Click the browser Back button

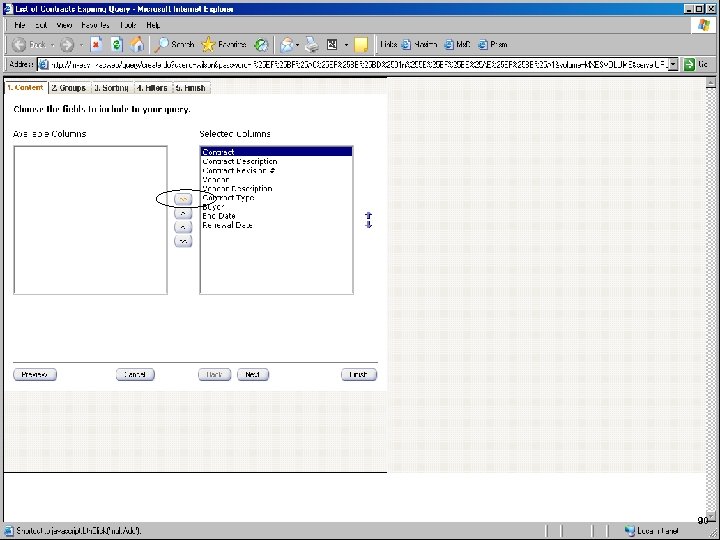(x=28, y=45)
